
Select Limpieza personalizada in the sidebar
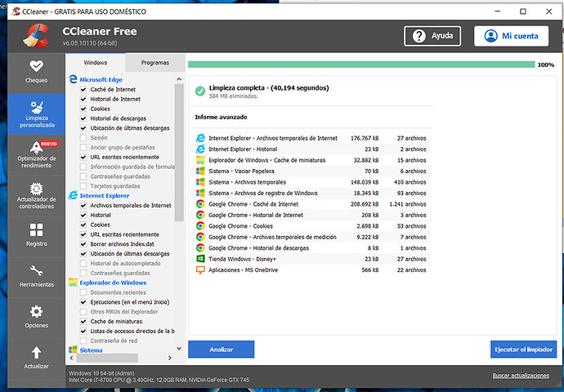(36, 114)
